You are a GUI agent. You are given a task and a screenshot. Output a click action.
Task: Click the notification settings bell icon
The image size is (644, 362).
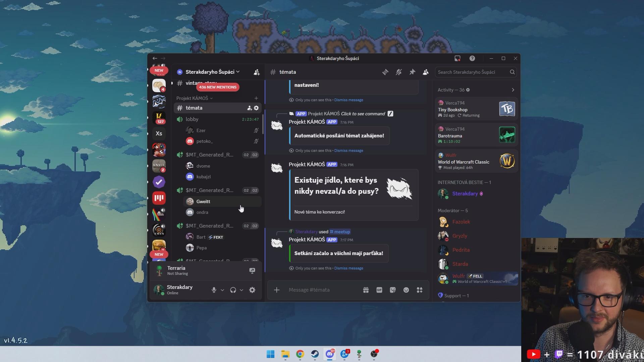[398, 72]
